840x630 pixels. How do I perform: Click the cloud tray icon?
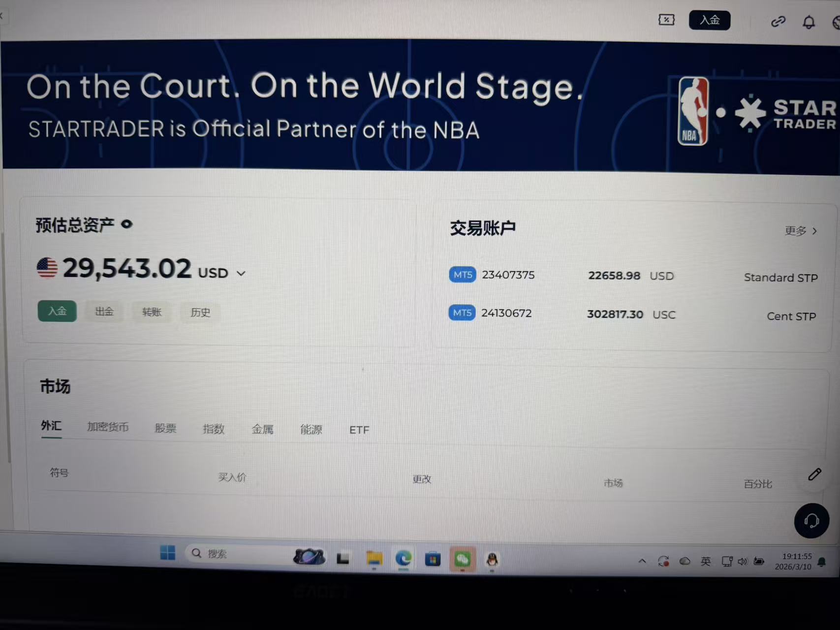tap(684, 561)
